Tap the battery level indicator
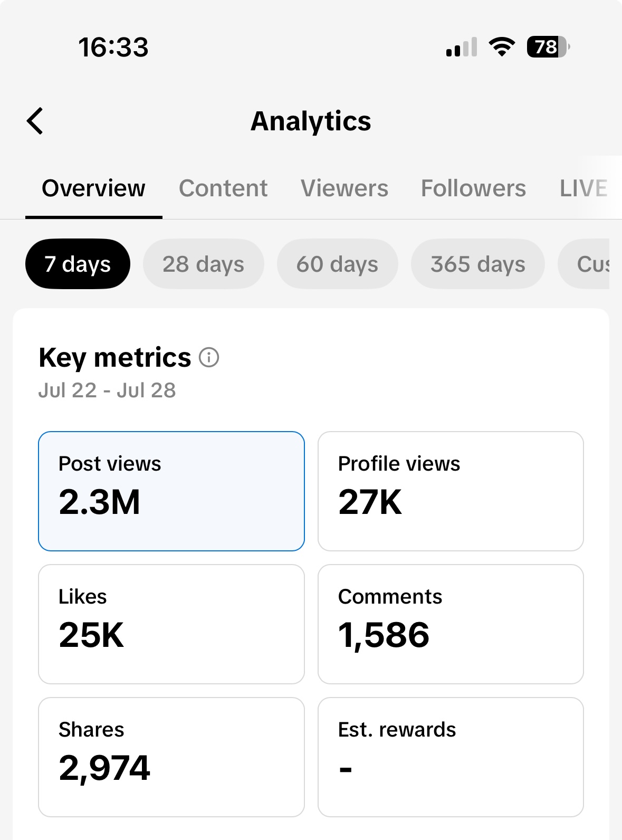This screenshot has width=622, height=840. [548, 47]
